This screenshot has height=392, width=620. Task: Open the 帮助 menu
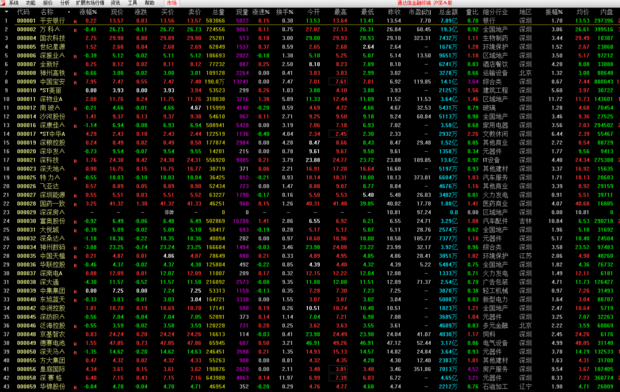click(149, 3)
